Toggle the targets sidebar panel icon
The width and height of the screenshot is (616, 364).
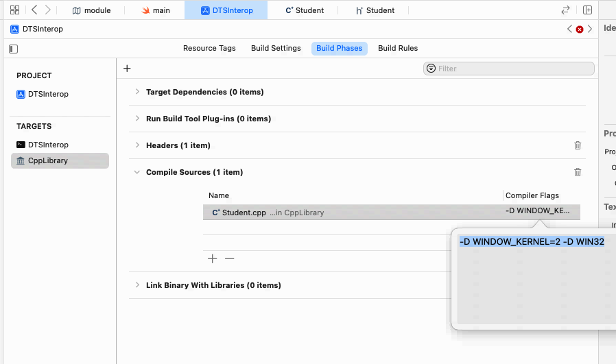pyautogui.click(x=13, y=49)
